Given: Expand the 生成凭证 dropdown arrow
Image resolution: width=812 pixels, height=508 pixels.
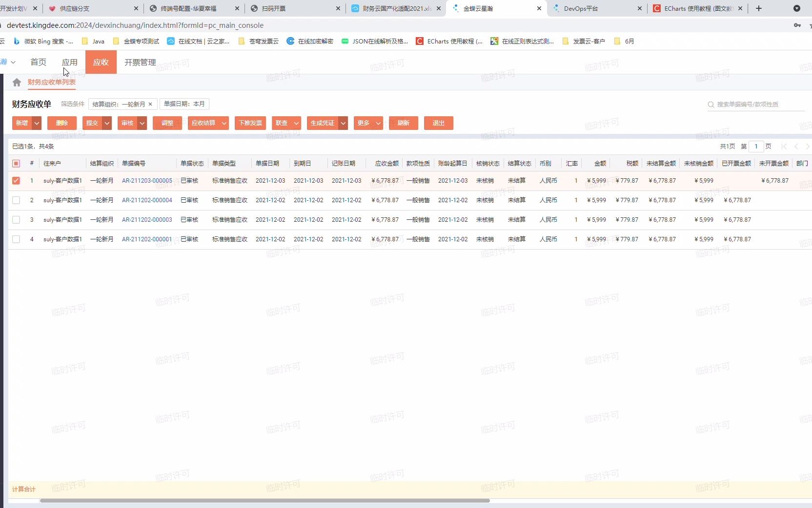Looking at the screenshot, I should [343, 123].
